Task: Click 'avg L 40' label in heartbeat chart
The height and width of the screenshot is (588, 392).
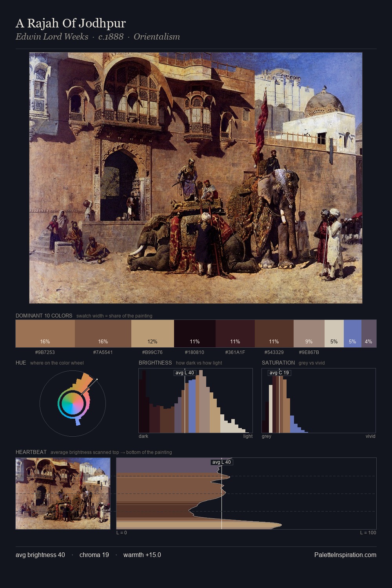Action: click(221, 462)
